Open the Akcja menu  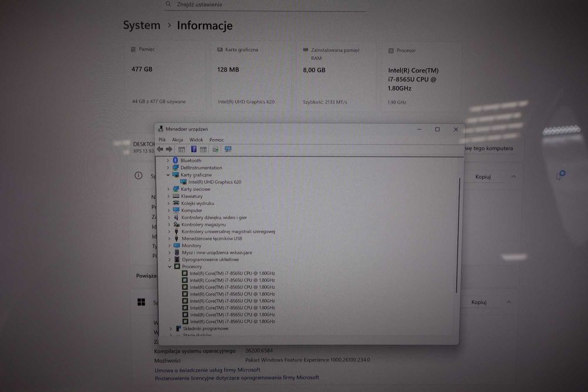coord(178,139)
